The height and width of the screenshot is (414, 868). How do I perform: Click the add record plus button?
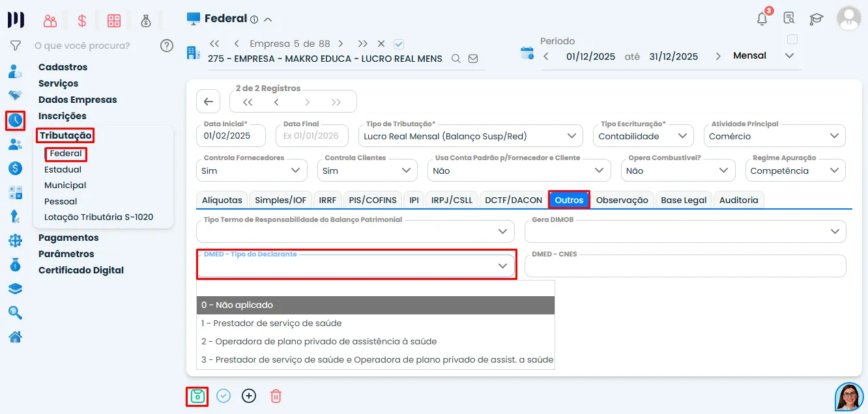(249, 395)
